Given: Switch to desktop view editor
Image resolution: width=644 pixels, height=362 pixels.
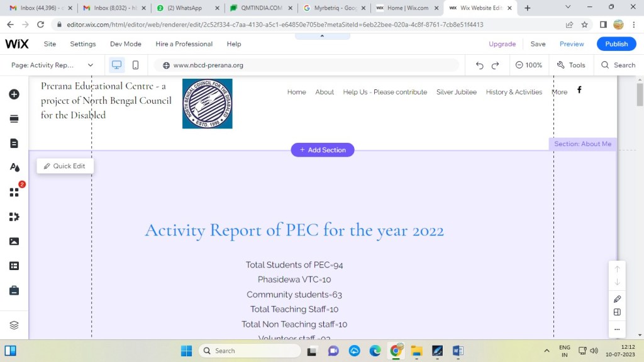Looking at the screenshot, I should (116, 65).
